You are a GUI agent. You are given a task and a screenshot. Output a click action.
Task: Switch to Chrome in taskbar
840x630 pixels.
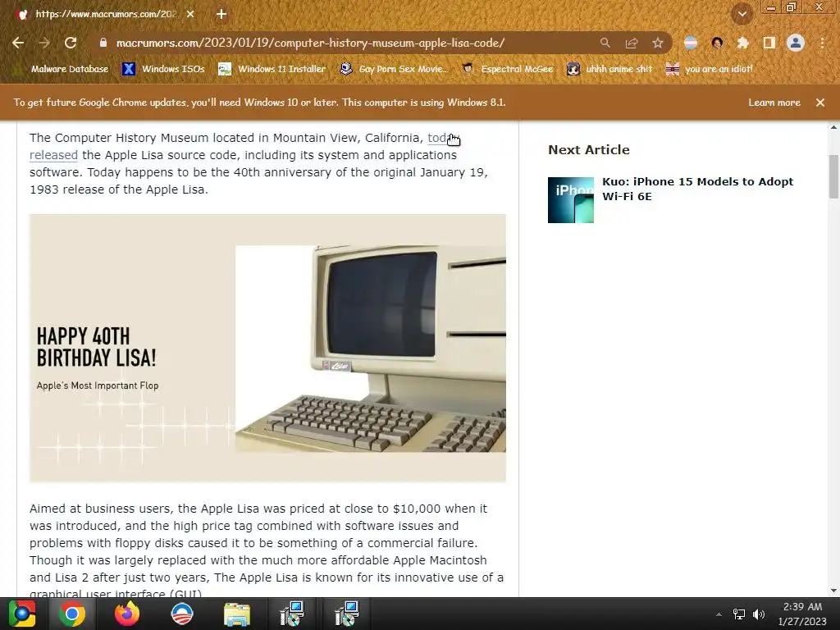point(72,614)
